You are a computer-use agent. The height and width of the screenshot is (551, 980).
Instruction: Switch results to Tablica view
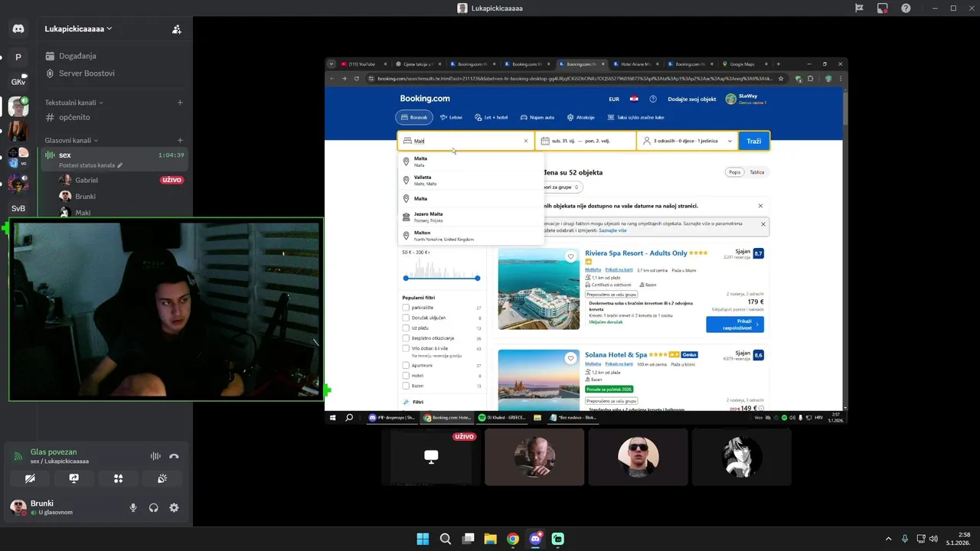click(756, 172)
